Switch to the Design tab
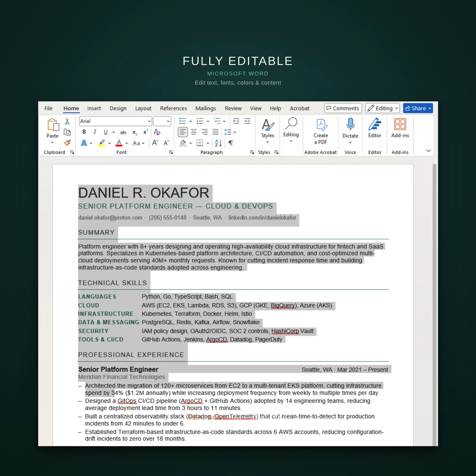 [x=118, y=108]
